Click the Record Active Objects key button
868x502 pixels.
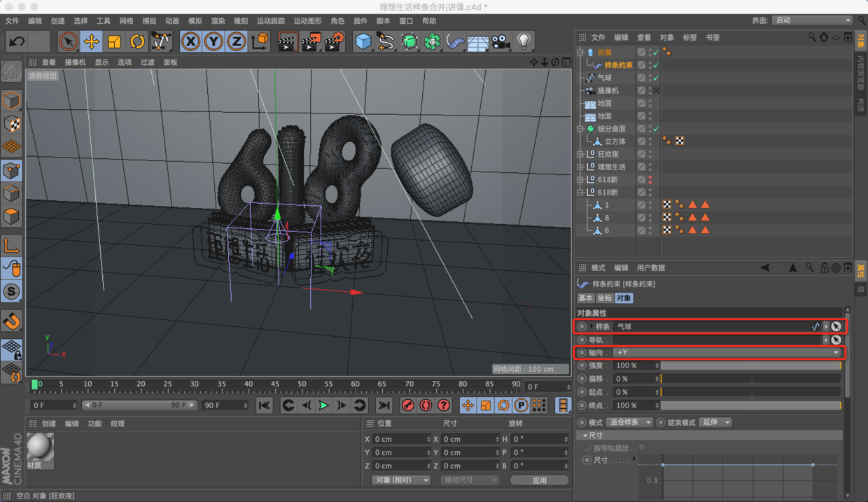[409, 405]
